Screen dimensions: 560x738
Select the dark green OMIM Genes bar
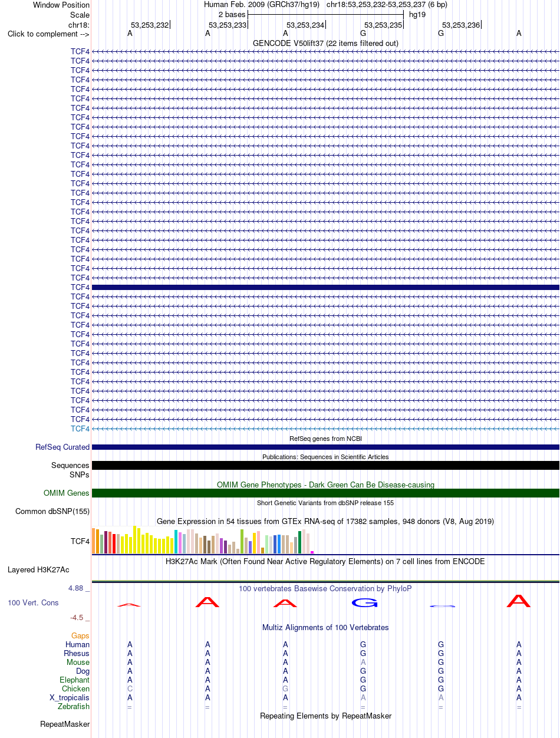click(325, 493)
